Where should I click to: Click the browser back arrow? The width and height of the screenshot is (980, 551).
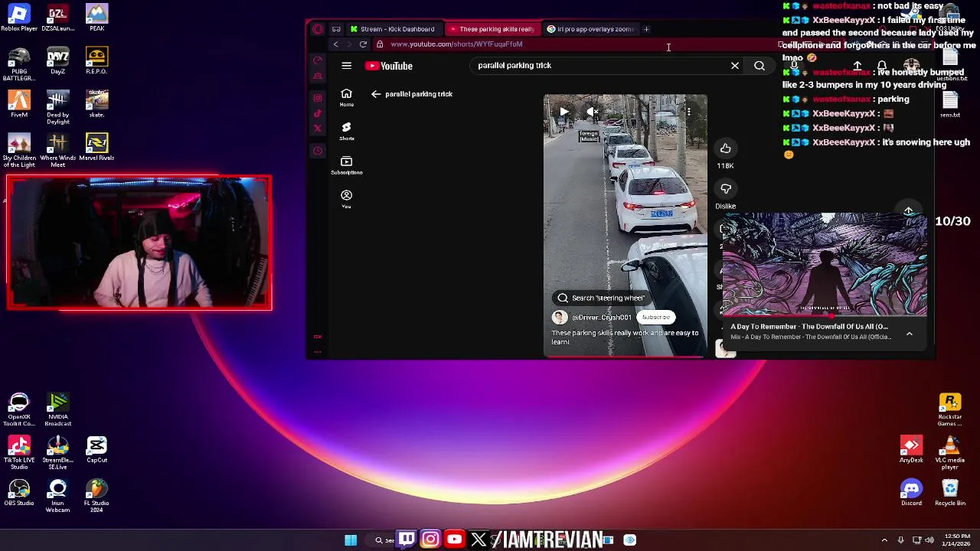point(335,44)
